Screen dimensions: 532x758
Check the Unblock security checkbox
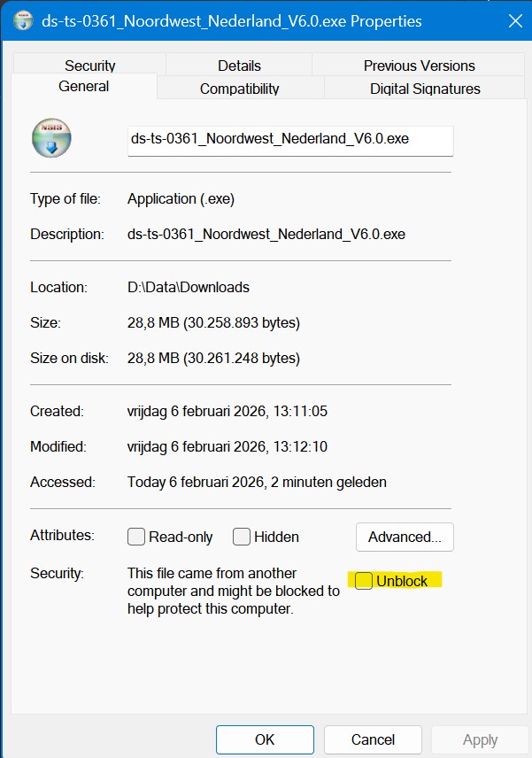(364, 581)
